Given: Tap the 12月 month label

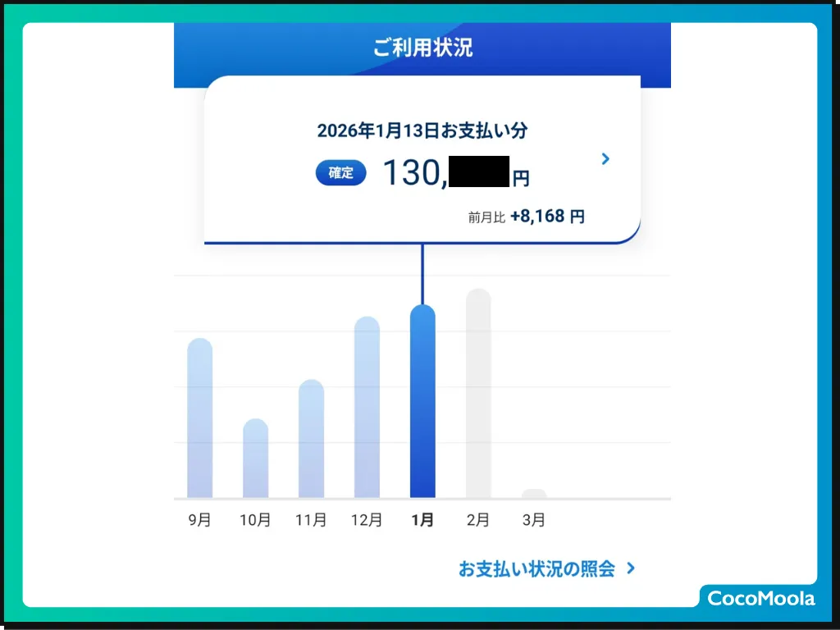Looking at the screenshot, I should [367, 520].
